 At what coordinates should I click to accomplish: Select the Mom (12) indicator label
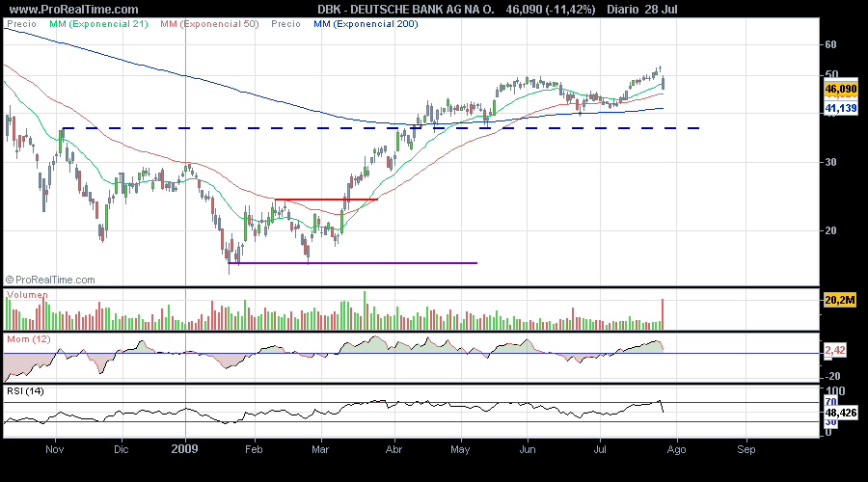[x=28, y=338]
